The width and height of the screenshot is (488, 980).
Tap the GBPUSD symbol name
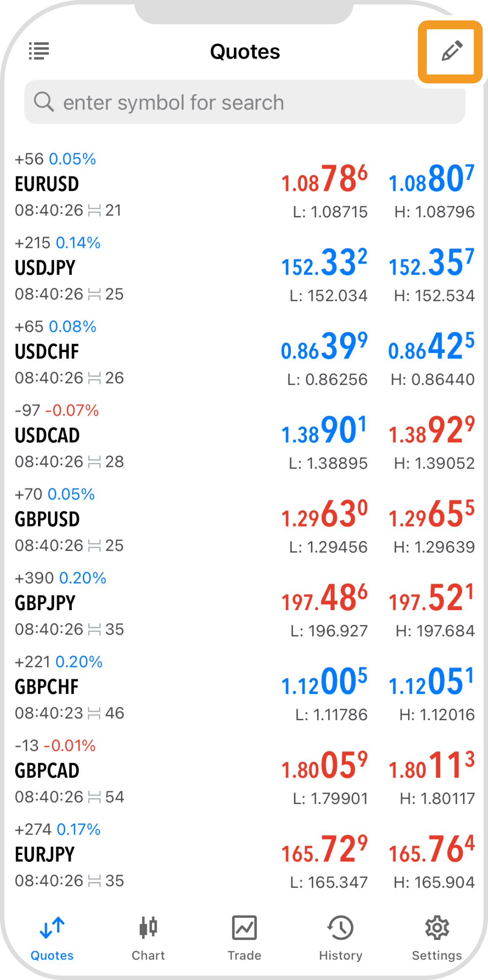[47, 519]
